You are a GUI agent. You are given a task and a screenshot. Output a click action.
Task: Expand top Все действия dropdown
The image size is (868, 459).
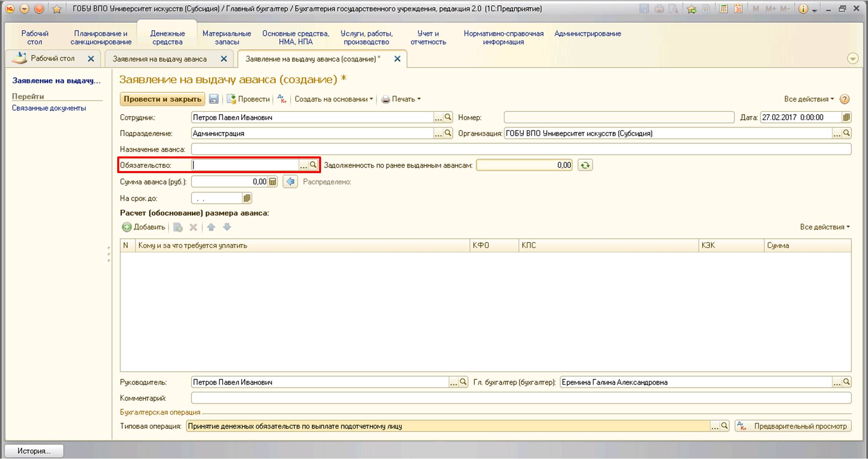click(x=809, y=99)
